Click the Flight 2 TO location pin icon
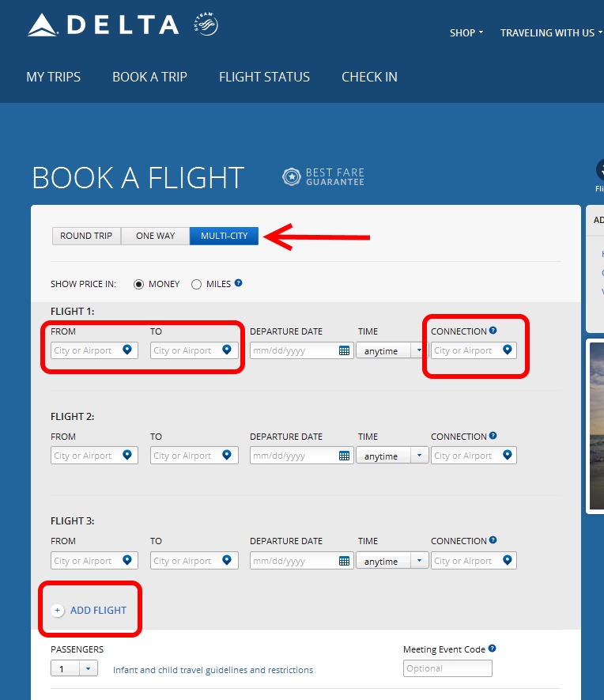The height and width of the screenshot is (700, 604). click(228, 456)
